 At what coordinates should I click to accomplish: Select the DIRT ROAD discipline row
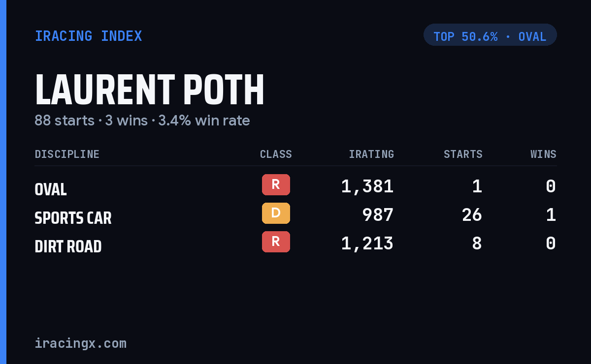[x=295, y=243]
